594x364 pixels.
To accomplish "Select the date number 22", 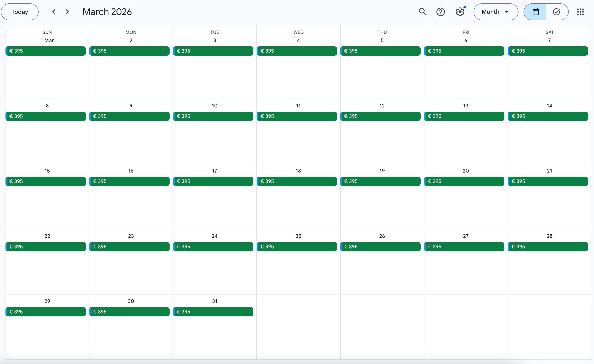I will point(47,236).
